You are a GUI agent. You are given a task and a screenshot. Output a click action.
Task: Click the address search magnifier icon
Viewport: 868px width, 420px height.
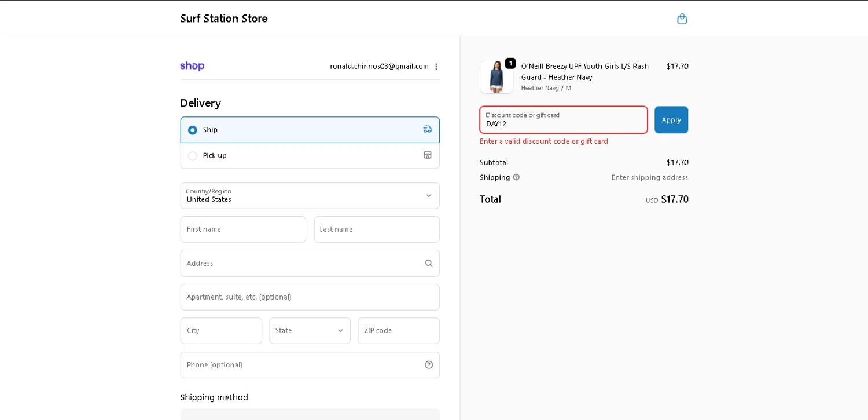(428, 263)
